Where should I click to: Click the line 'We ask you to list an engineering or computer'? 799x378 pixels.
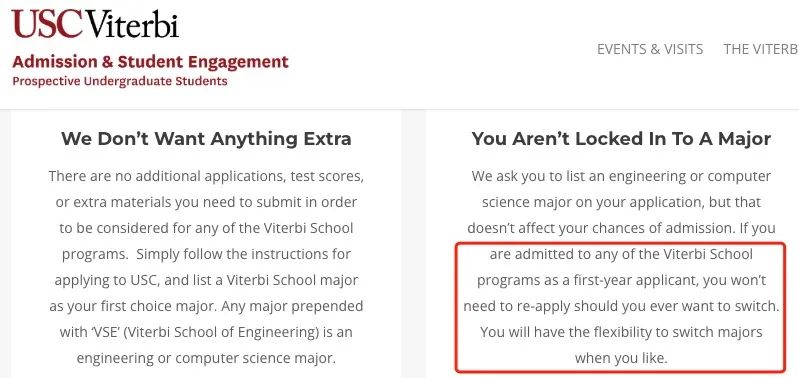point(621,176)
